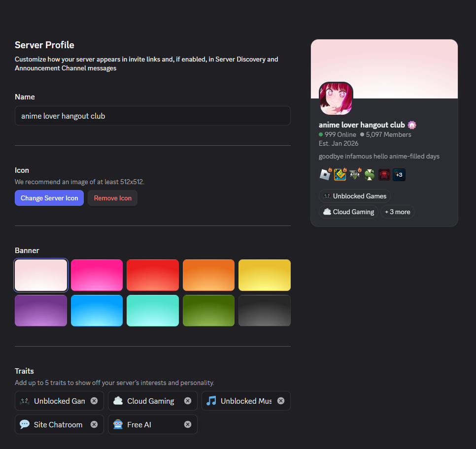Select the hot pink banner color
The width and height of the screenshot is (476, 449).
(97, 275)
